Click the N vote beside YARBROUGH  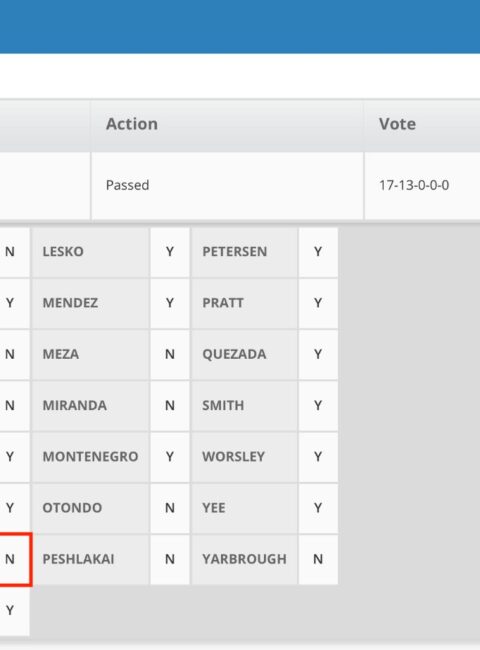(x=318, y=559)
